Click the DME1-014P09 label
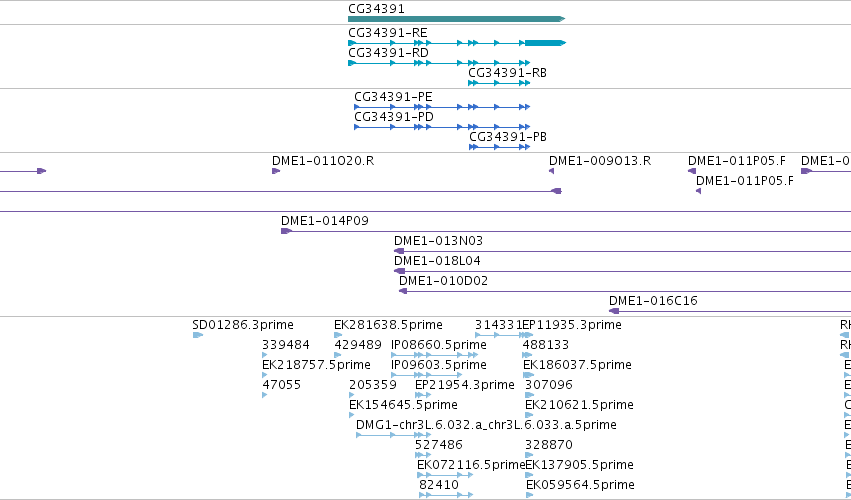 click(325, 221)
